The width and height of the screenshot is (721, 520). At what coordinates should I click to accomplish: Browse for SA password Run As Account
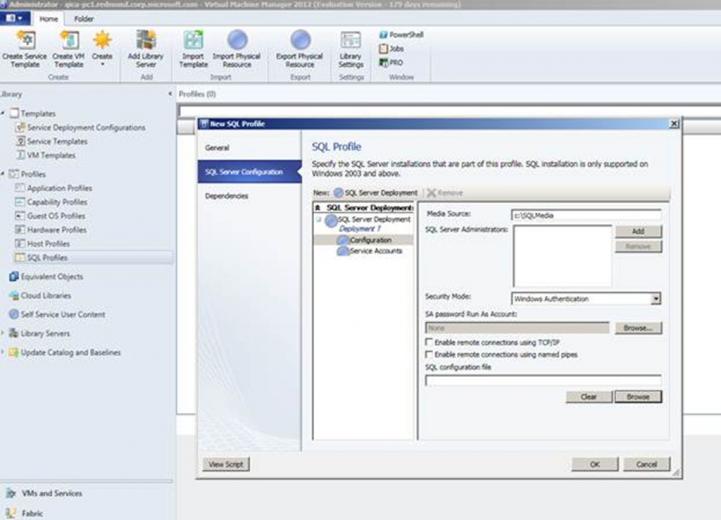point(638,328)
